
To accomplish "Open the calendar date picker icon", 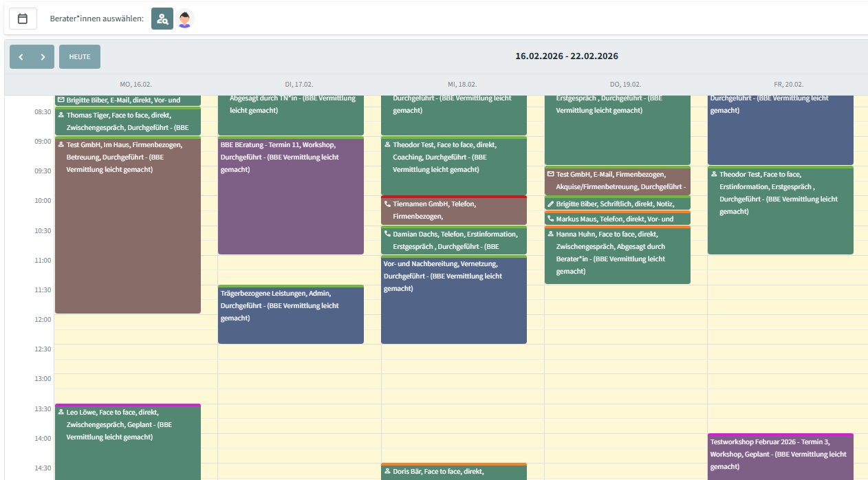I will [x=22, y=19].
